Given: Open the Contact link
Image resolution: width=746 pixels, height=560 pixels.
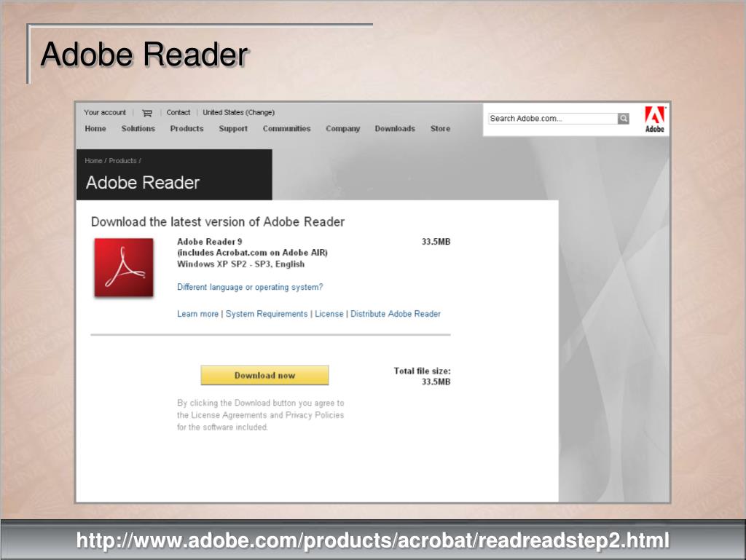Looking at the screenshot, I should [178, 113].
